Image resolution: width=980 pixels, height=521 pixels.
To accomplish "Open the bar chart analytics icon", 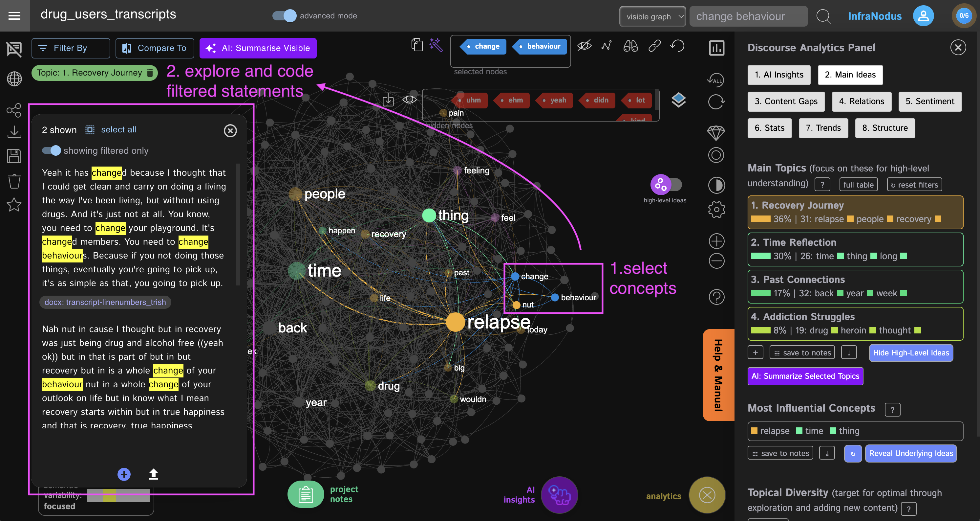I will [x=716, y=48].
